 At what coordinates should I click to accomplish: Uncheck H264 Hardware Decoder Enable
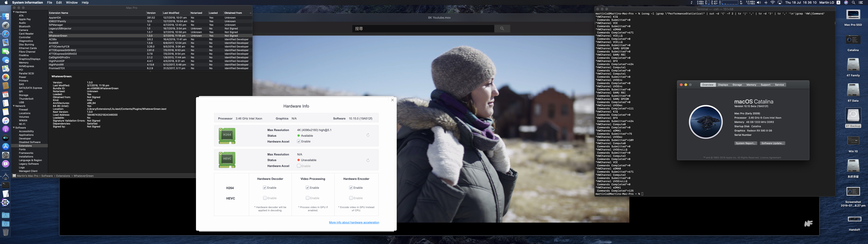[265, 188]
